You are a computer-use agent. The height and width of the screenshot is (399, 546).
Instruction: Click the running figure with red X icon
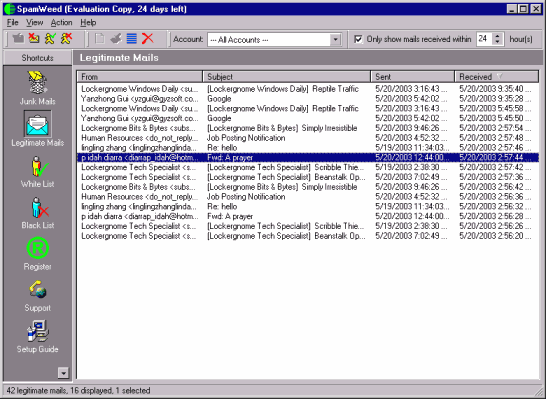click(x=66, y=38)
